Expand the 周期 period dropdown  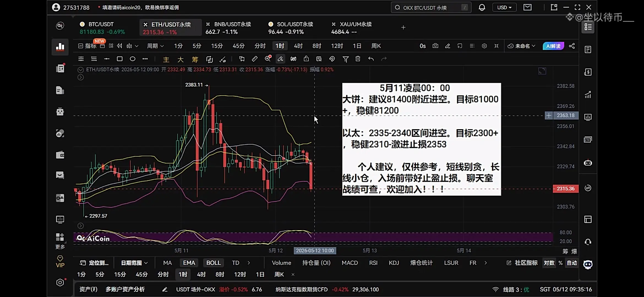tap(155, 46)
